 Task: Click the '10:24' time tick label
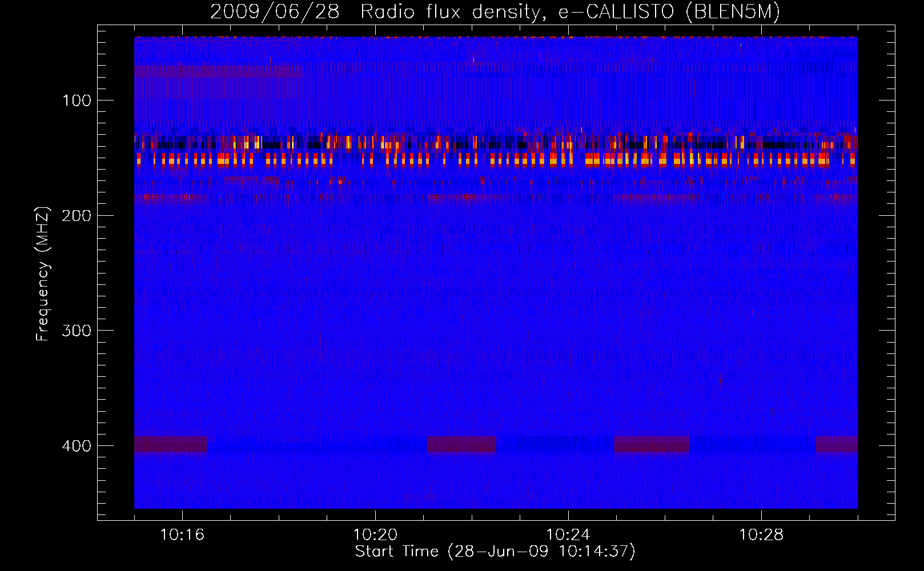pyautogui.click(x=568, y=535)
